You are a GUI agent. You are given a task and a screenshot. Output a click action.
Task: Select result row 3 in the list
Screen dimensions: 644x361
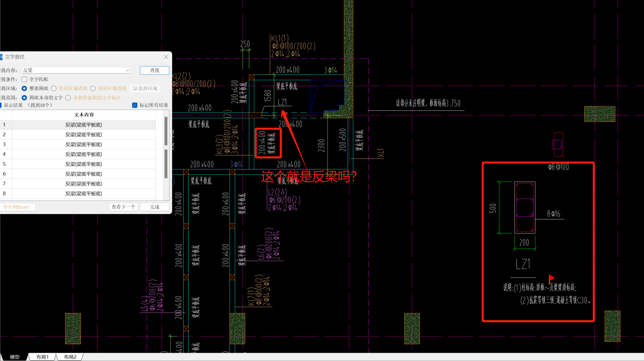click(84, 144)
